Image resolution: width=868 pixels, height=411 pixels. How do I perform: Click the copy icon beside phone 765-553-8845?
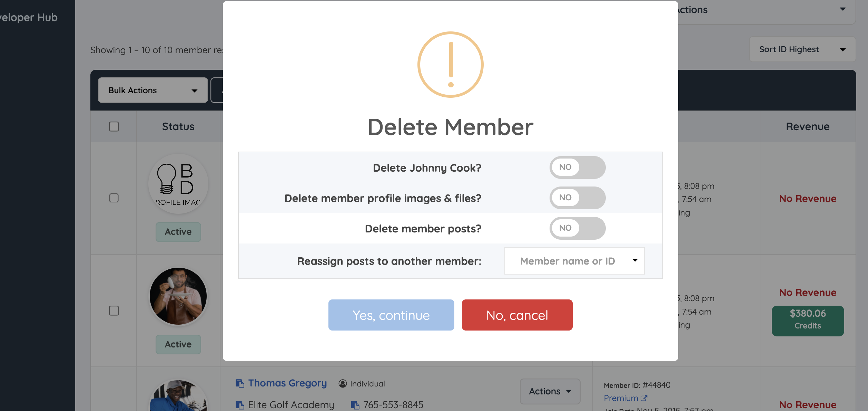coord(355,405)
